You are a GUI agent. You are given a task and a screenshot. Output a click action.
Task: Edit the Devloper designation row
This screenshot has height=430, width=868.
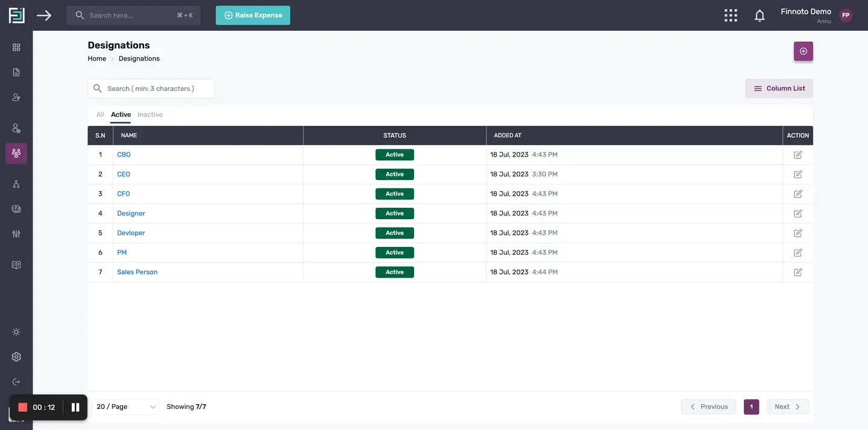[798, 233]
